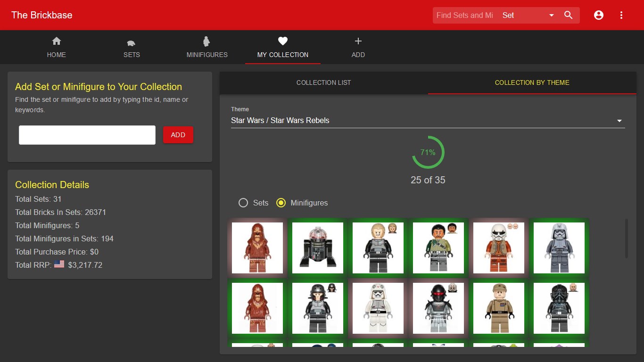
Task: Go to the MY COLLECTION nav label
Action: click(x=283, y=55)
